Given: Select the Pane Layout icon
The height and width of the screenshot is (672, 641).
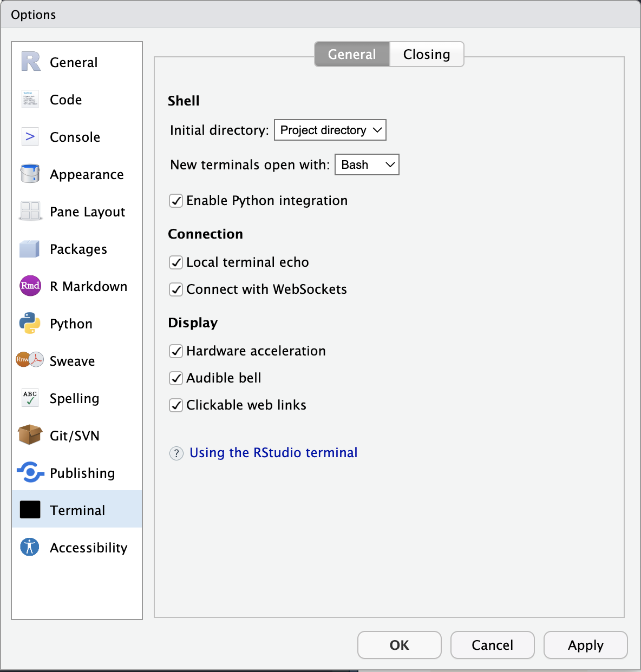Looking at the screenshot, I should tap(30, 212).
